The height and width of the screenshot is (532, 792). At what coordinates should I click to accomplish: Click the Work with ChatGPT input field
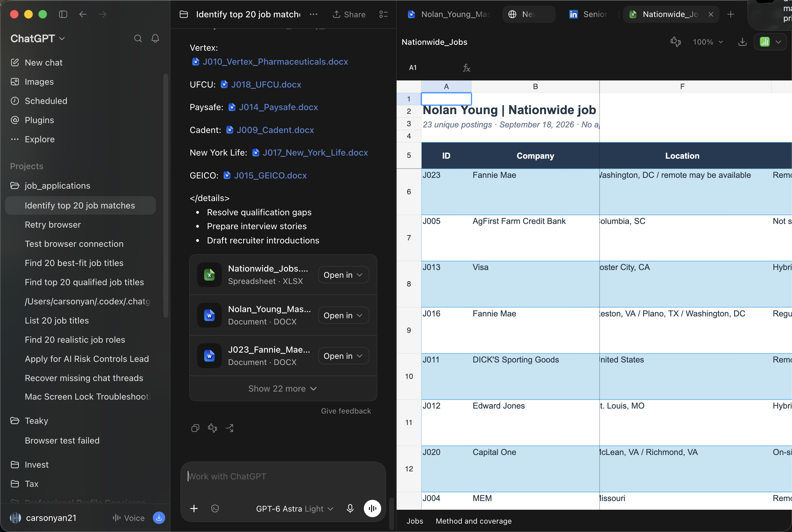coord(283,477)
